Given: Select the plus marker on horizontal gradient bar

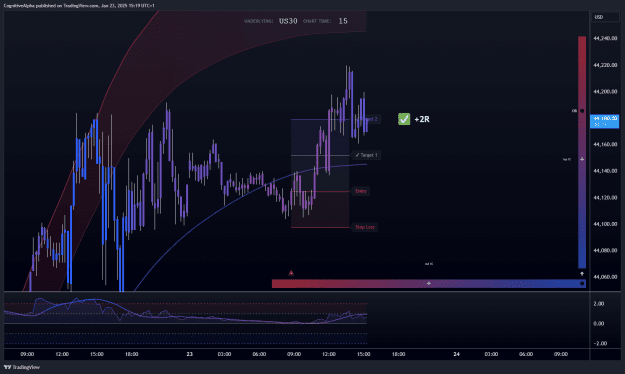Looking at the screenshot, I should point(429,283).
